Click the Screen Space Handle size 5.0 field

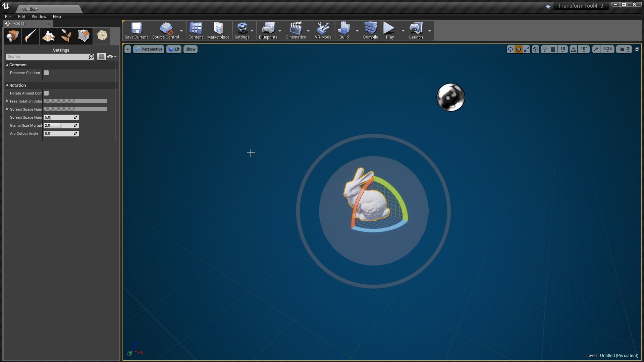pos(61,117)
